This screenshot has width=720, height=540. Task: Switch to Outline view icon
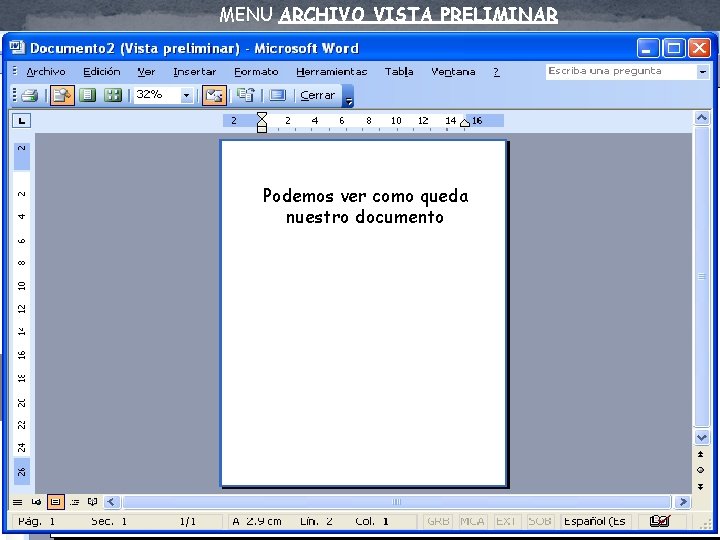pyautogui.click(x=74, y=502)
